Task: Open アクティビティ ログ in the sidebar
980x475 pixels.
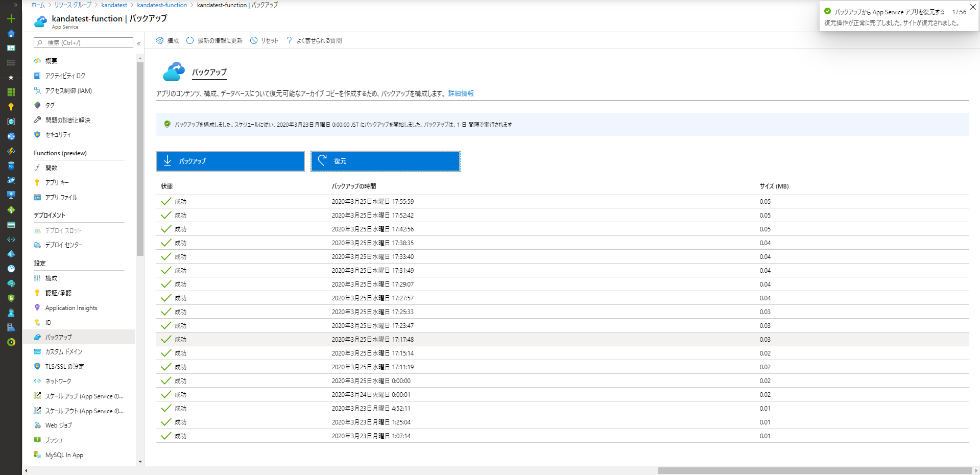Action: tap(65, 76)
